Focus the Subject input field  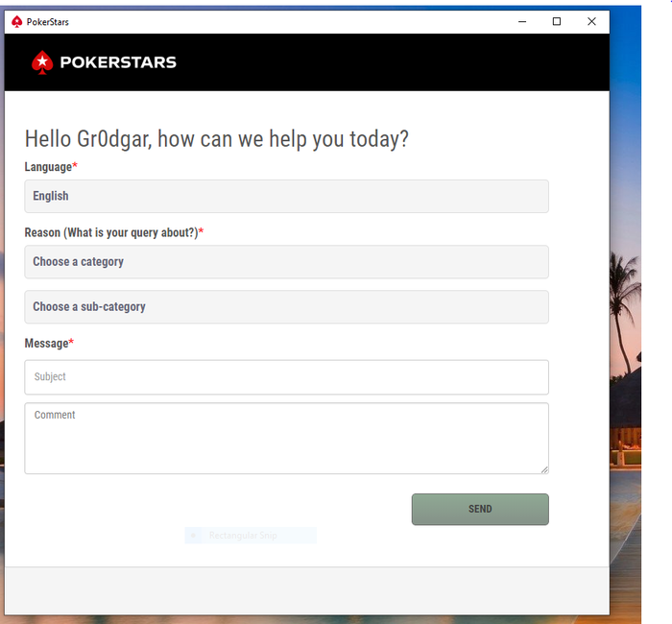tap(286, 377)
